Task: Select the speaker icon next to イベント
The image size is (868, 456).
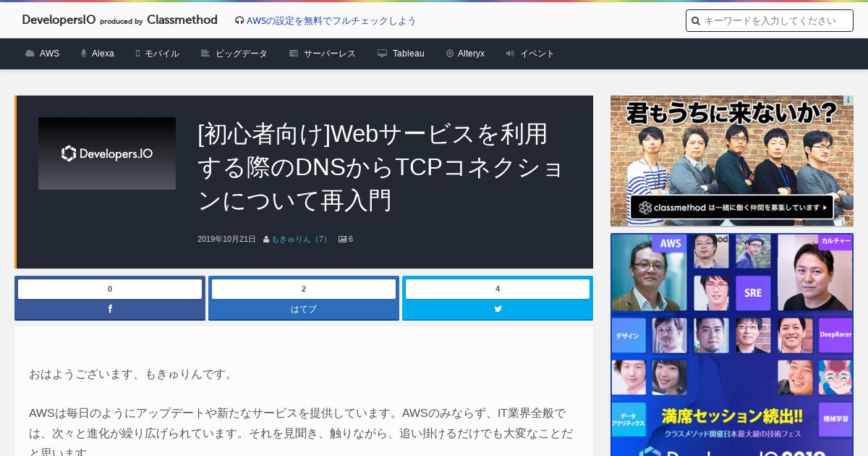Action: [x=511, y=54]
